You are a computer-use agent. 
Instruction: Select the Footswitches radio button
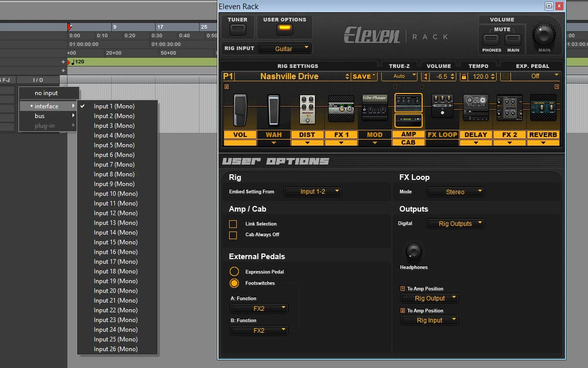click(234, 283)
